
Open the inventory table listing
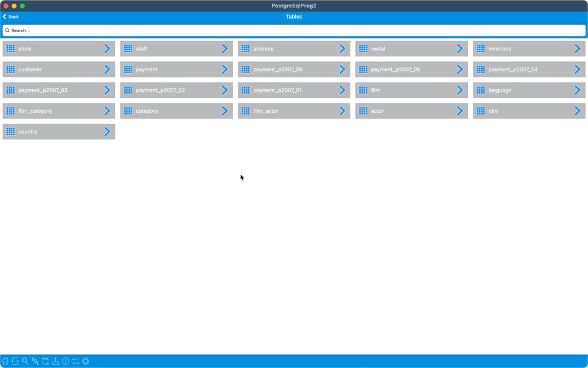click(529, 48)
